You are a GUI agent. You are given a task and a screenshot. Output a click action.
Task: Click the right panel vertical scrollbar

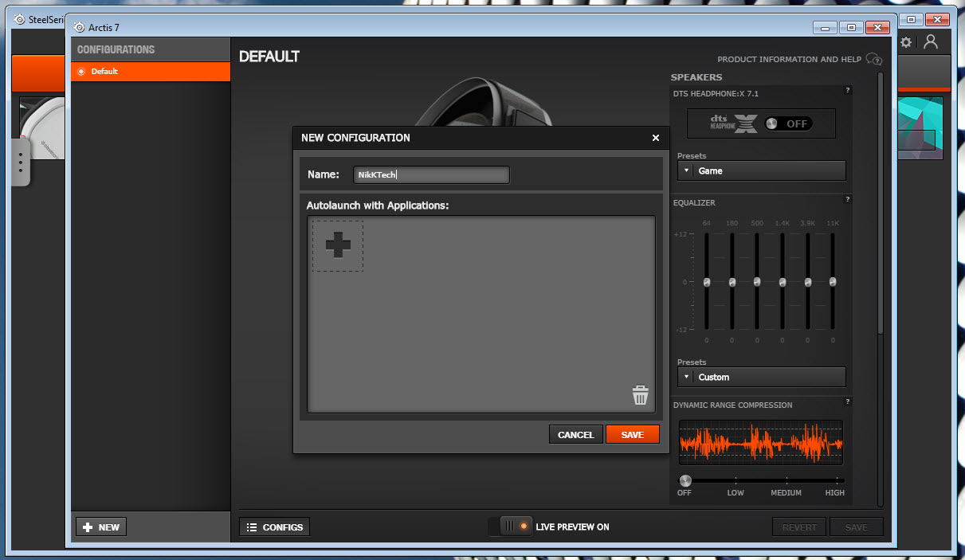881,203
